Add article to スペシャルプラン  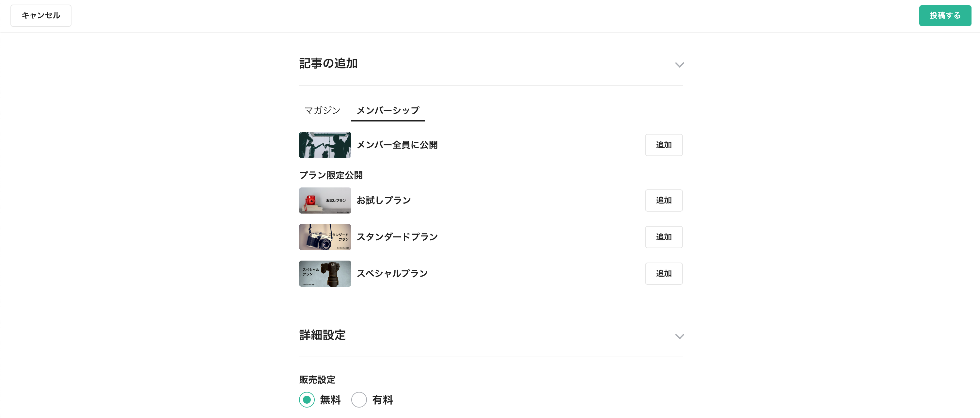[663, 274]
